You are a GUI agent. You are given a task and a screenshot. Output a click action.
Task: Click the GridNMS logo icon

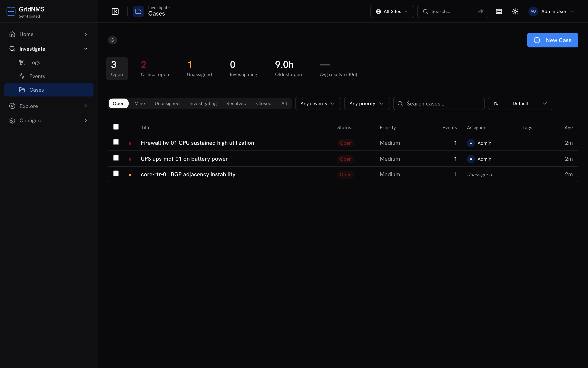11,11
